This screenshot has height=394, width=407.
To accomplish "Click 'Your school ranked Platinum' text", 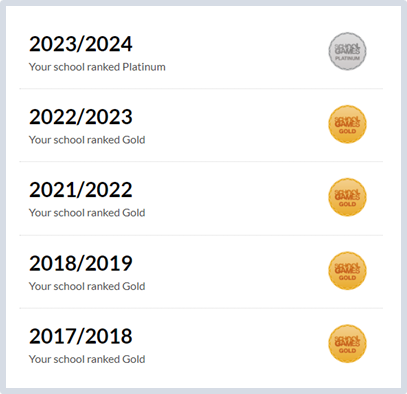I will click(97, 67).
